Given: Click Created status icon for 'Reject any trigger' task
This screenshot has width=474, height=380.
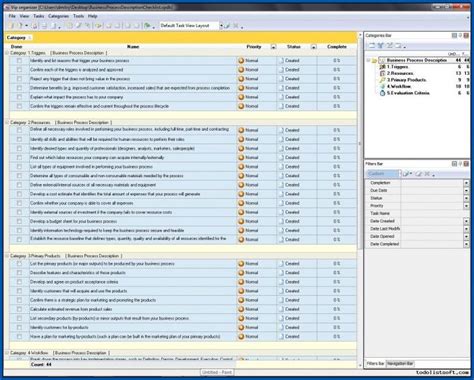Looking at the screenshot, I should [x=281, y=79].
